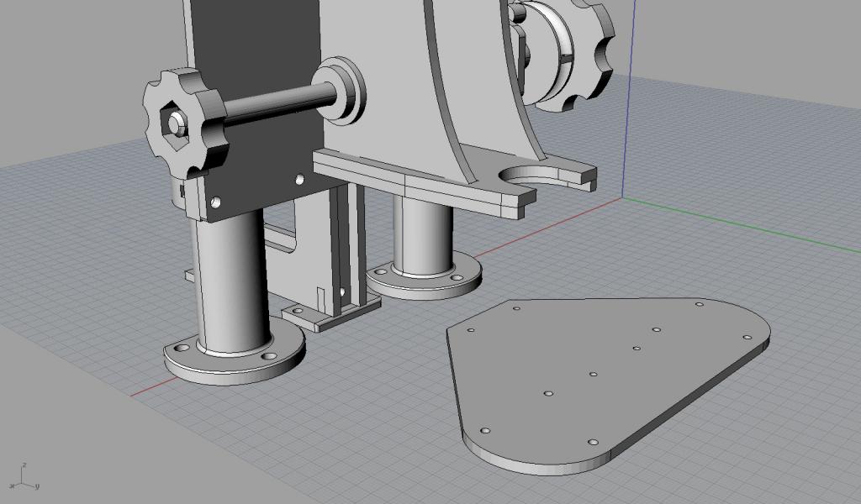Viewport: 861px width, 504px height.
Task: Select the rear cylindrical column
Action: pos(425,235)
